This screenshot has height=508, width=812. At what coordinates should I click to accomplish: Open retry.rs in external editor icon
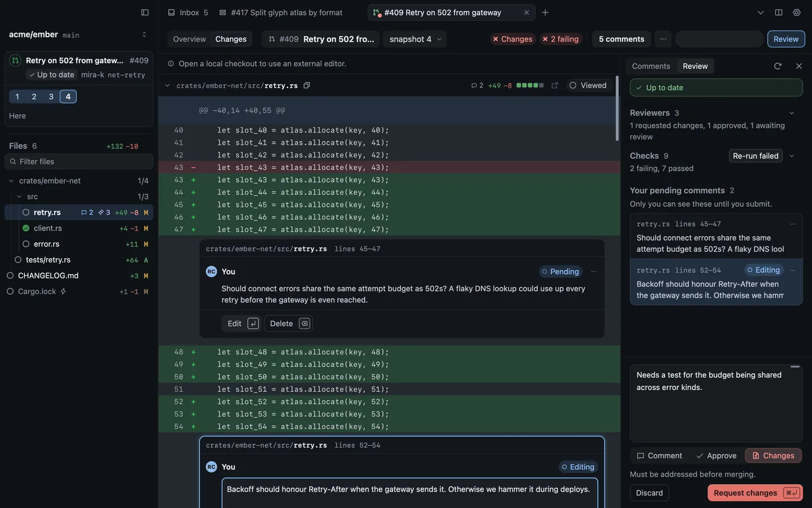click(555, 86)
